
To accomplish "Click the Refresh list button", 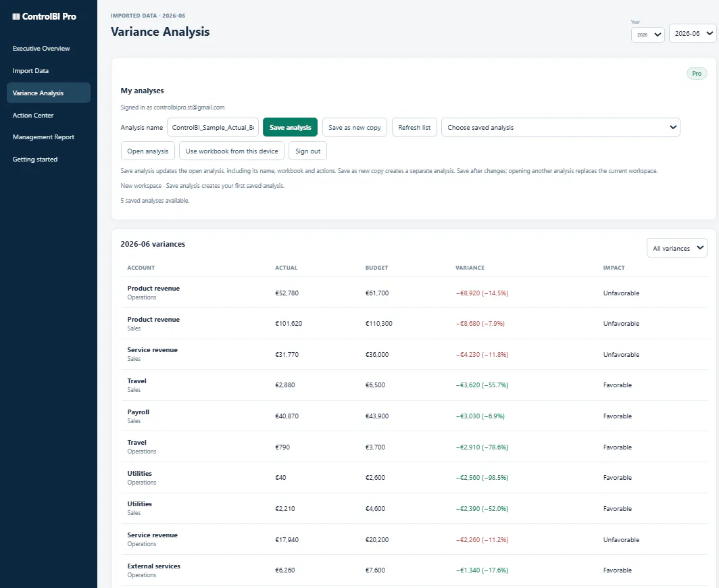I will 414,128.
